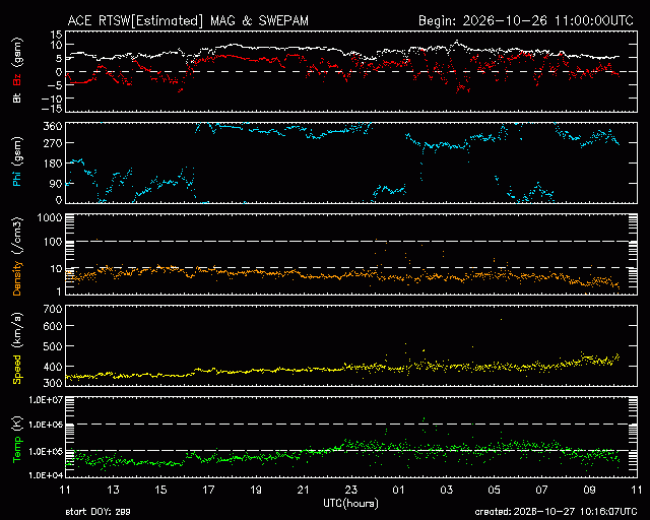This screenshot has width=650, height=520.
Task: Click the "180" tick on the Phi axis
Action: tap(53, 163)
